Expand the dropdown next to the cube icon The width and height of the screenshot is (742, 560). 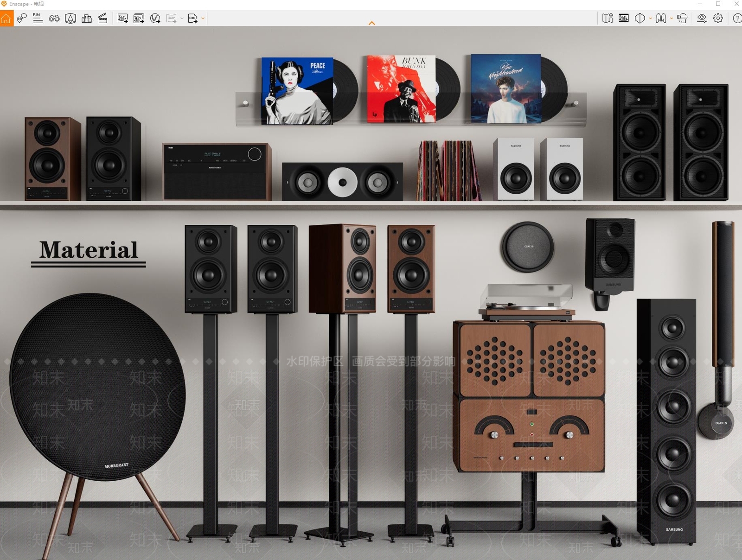650,19
